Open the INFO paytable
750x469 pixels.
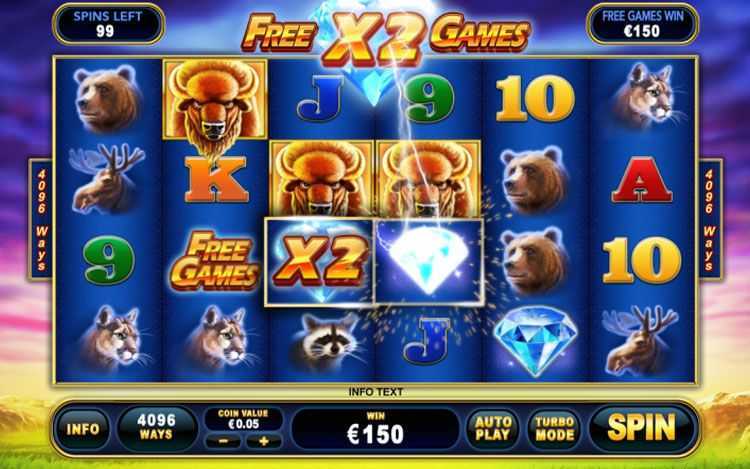coord(83,429)
